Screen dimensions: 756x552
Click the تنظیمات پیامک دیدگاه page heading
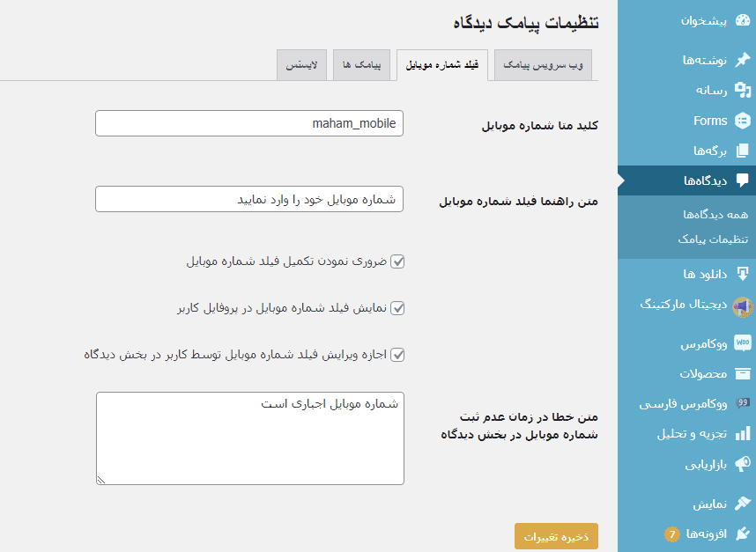click(525, 23)
